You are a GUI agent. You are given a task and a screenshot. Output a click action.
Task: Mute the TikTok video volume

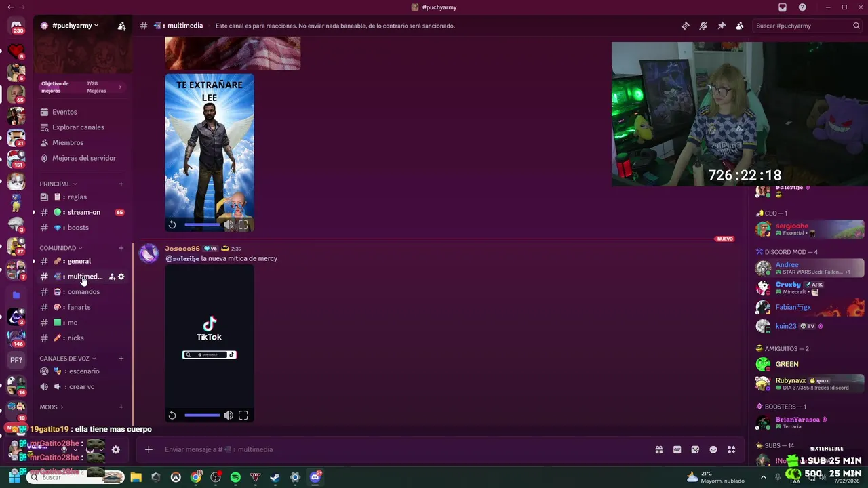[x=229, y=415]
